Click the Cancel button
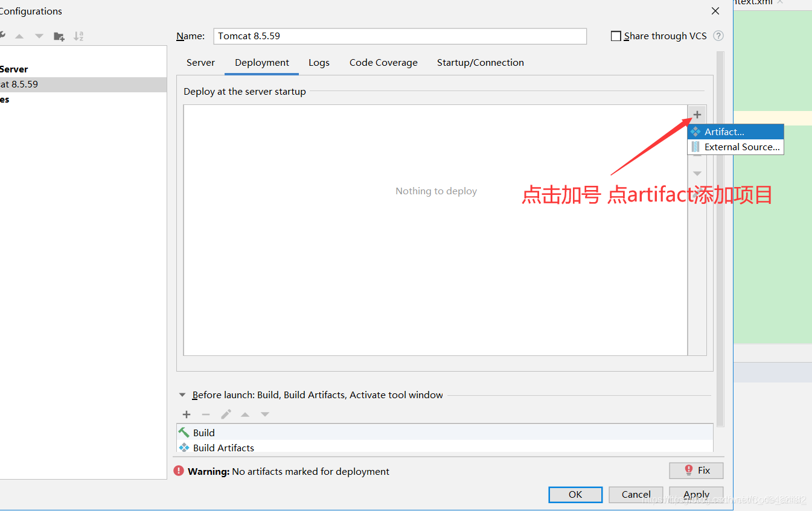The height and width of the screenshot is (511, 812). point(636,495)
